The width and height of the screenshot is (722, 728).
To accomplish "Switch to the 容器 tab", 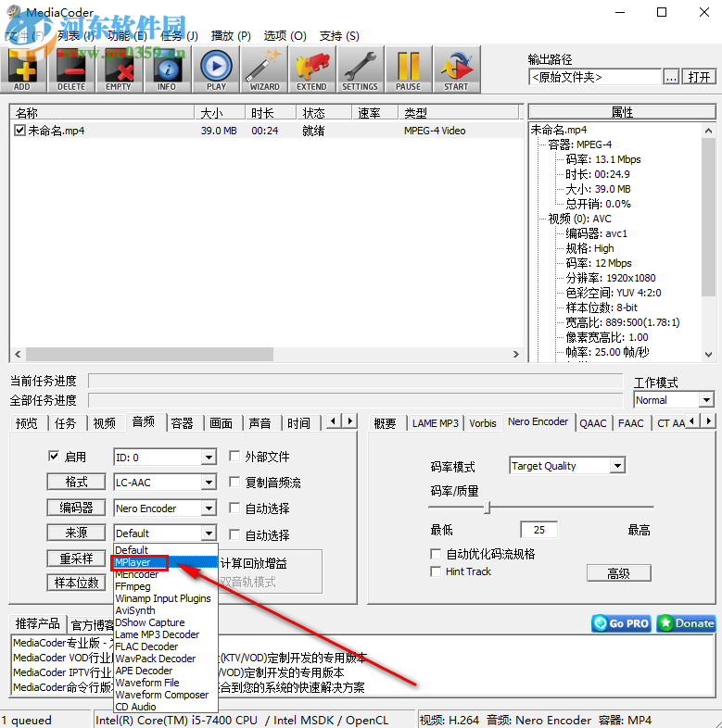I will pyautogui.click(x=183, y=423).
